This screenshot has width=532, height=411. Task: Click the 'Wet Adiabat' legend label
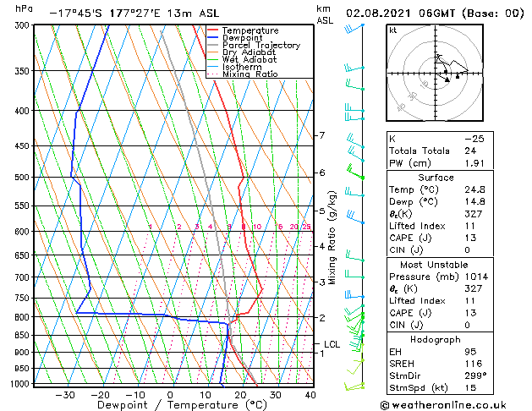click(250, 59)
